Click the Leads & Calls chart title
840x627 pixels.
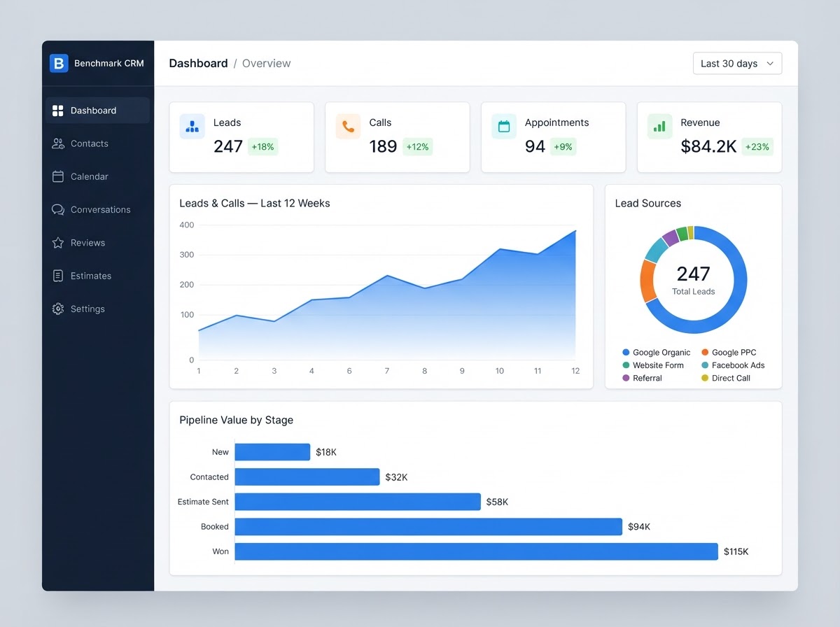coord(255,204)
